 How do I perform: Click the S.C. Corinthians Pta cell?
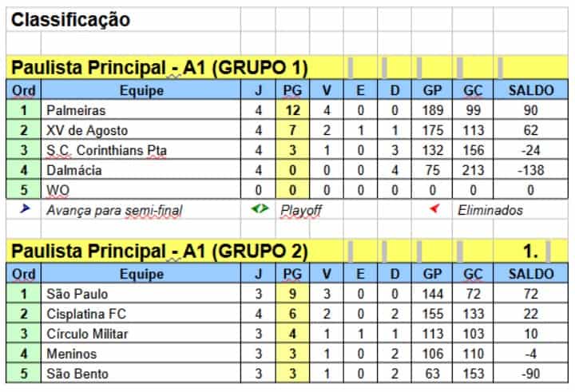pos(106,150)
